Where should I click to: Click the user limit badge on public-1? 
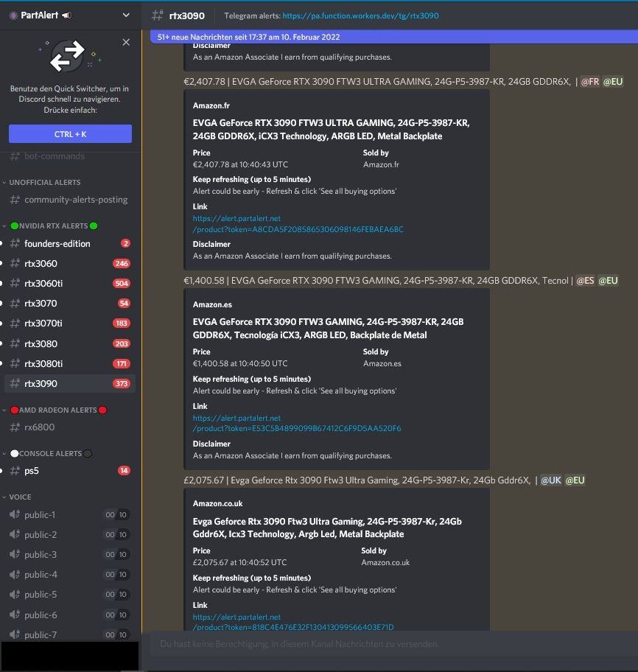point(116,514)
